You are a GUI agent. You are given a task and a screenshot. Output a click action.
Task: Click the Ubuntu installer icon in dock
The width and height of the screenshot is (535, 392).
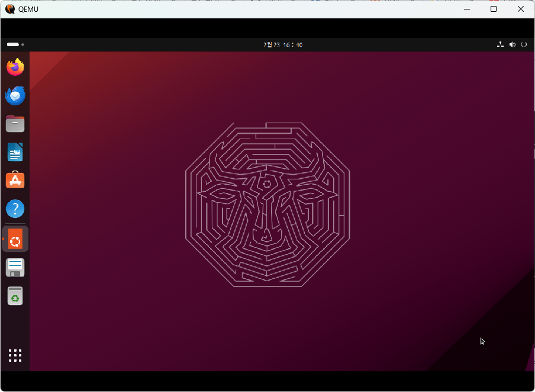(x=15, y=239)
